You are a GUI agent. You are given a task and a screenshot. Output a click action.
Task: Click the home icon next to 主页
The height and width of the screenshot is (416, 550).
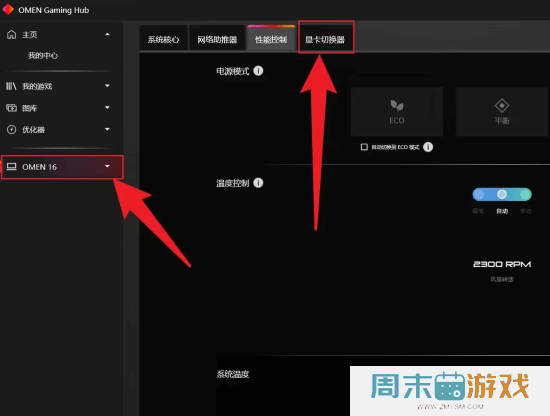click(12, 34)
